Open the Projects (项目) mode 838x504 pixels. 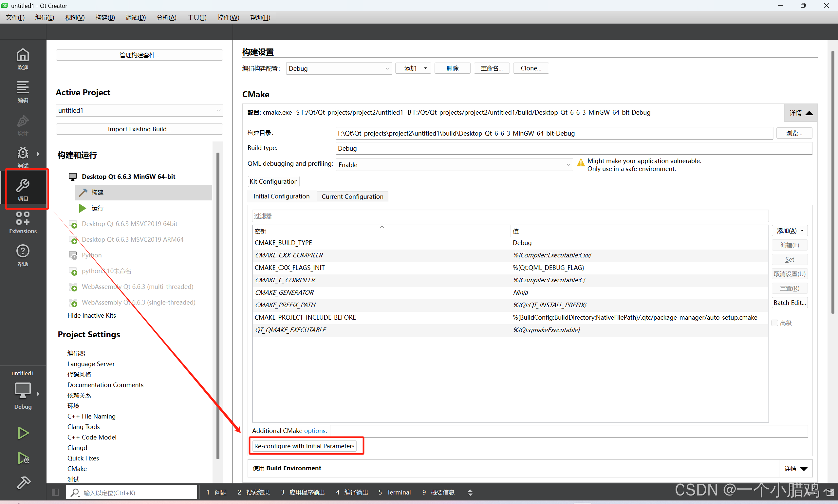click(23, 190)
